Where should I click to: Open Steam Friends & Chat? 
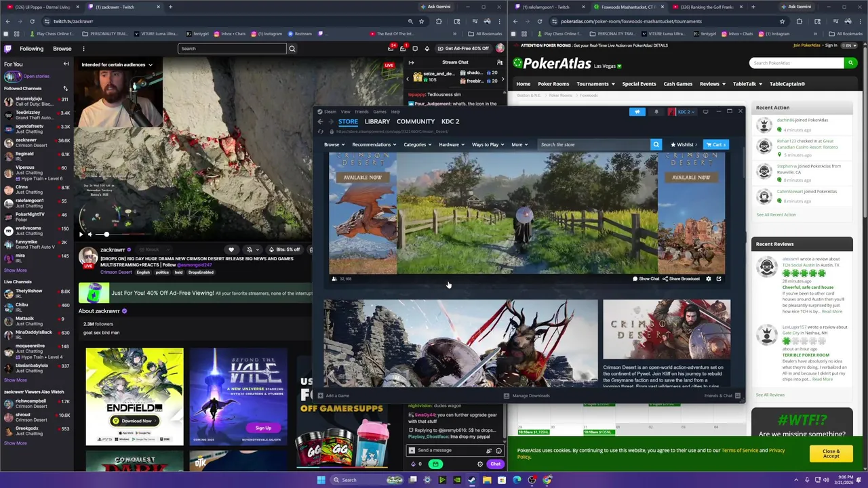pyautogui.click(x=722, y=396)
